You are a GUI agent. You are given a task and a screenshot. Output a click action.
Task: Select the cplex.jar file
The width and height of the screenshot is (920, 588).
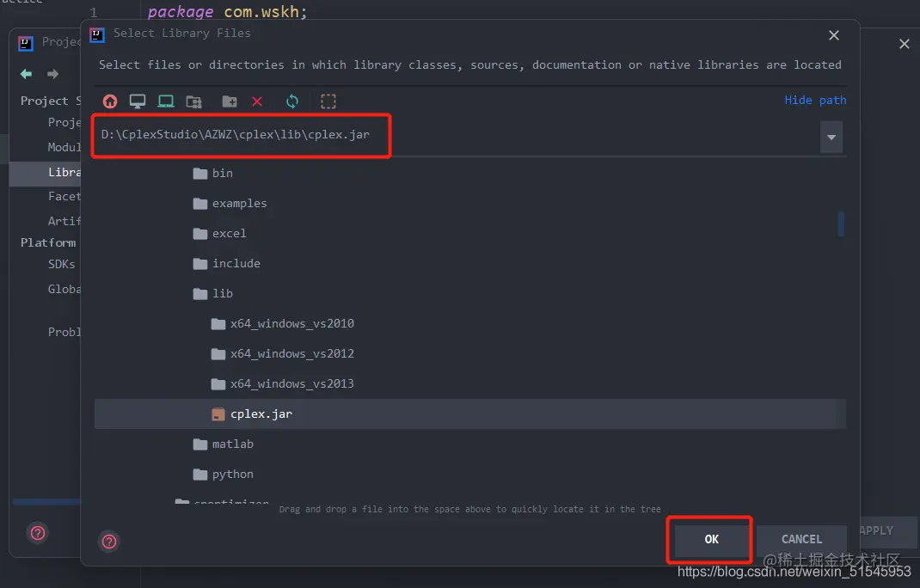coord(469,414)
